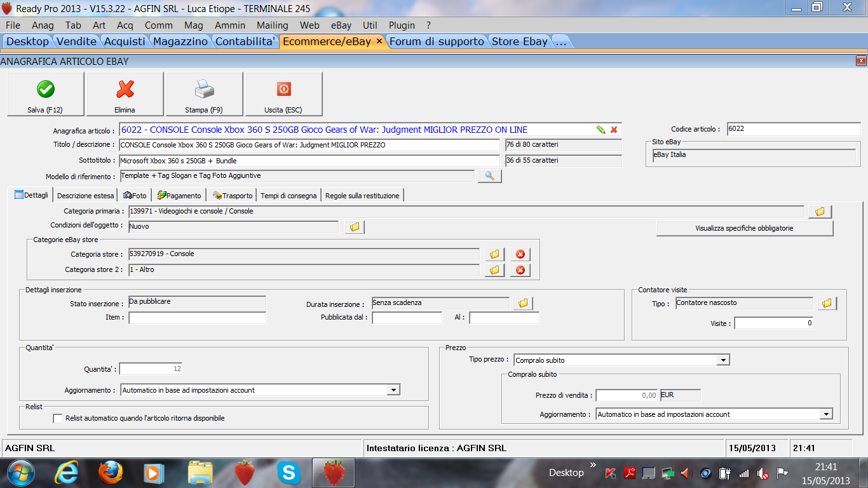The width and height of the screenshot is (868, 488).
Task: Open Skype from the taskbar
Action: pos(289,472)
